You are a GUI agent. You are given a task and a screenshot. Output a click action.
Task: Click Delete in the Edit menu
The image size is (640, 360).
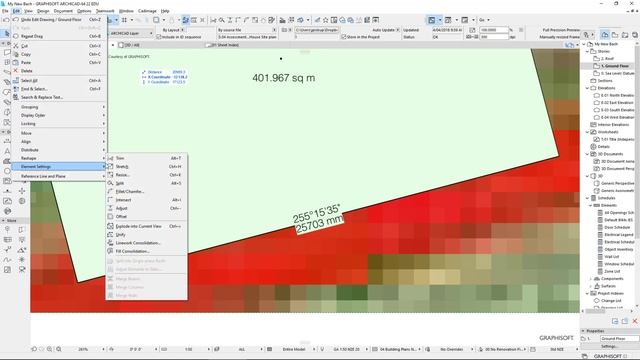click(x=58, y=71)
